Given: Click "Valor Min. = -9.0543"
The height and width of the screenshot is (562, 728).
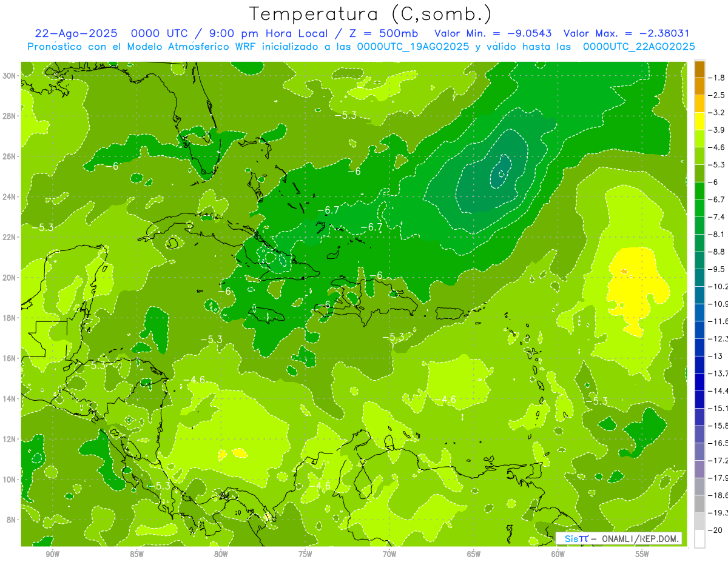Looking at the screenshot, I should [494, 34].
